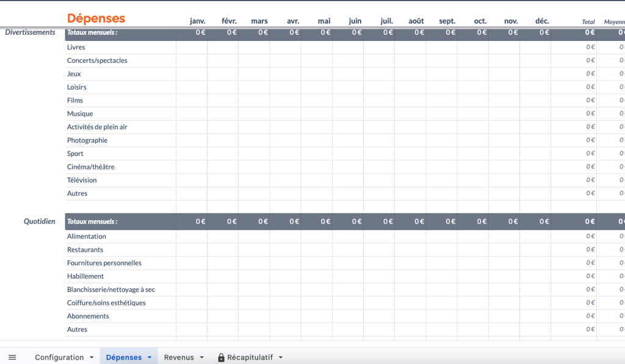Click Totaux mensuels in Divertissements section
This screenshot has width=625, height=364.
point(92,33)
